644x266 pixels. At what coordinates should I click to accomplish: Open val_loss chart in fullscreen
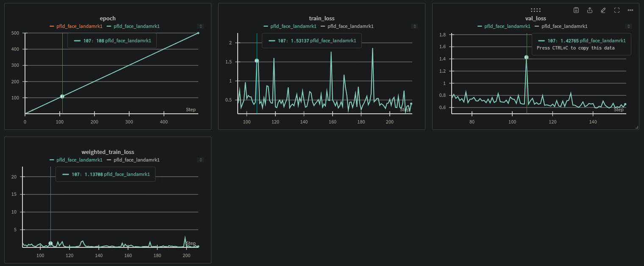pos(617,10)
